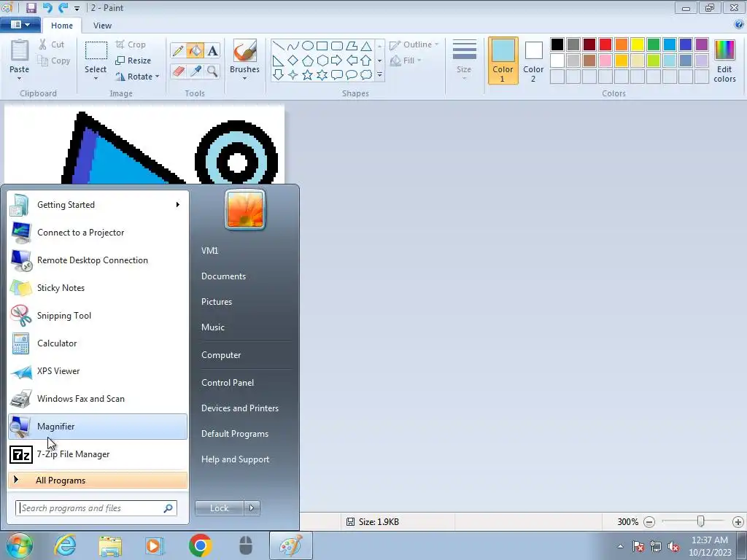Screen dimensions: 747x560
Task: Expand the Select dropdown arrow
Action: tap(96, 79)
